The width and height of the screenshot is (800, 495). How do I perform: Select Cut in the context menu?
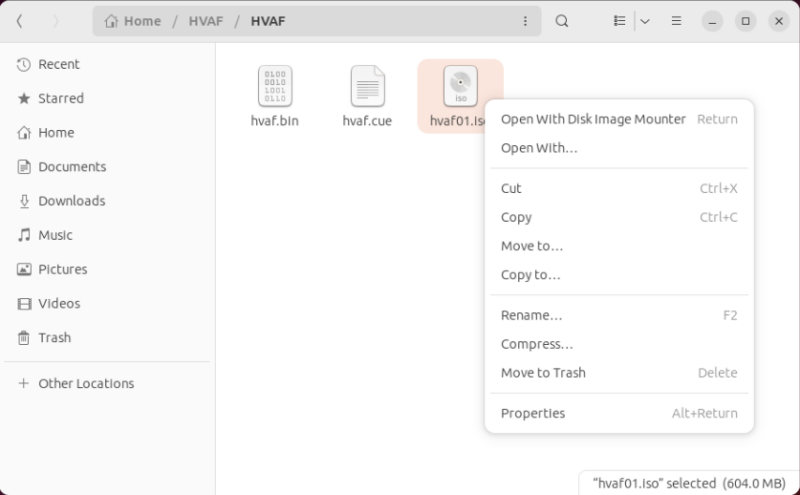click(619, 188)
